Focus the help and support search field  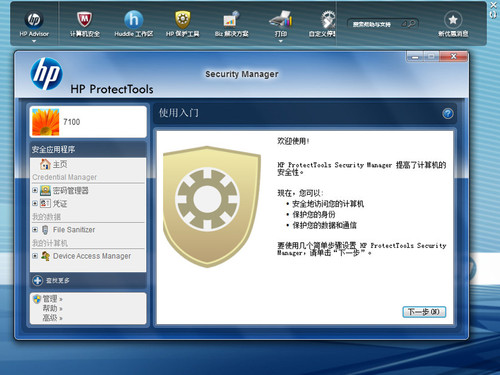(383, 24)
